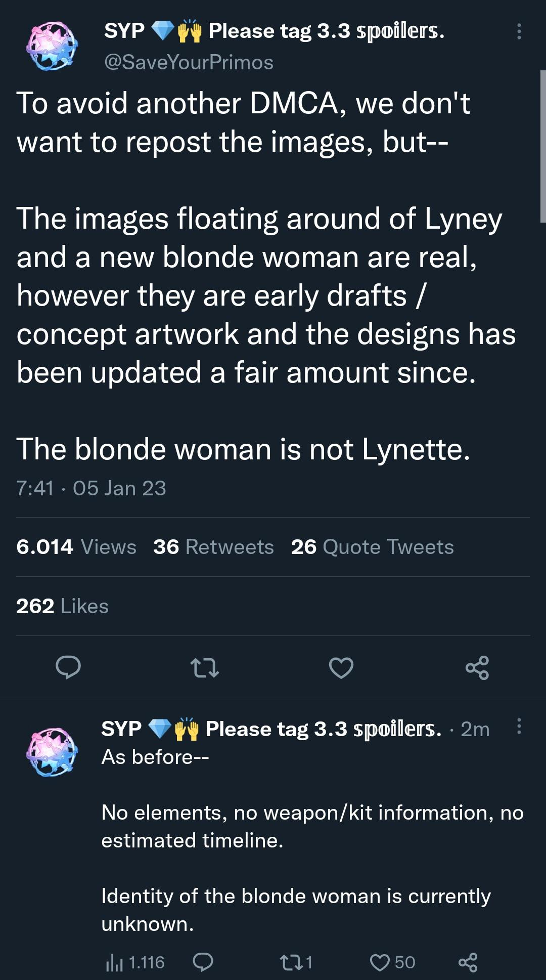
Task: Open the @SaveYourPrimos handle
Action: pos(189,62)
